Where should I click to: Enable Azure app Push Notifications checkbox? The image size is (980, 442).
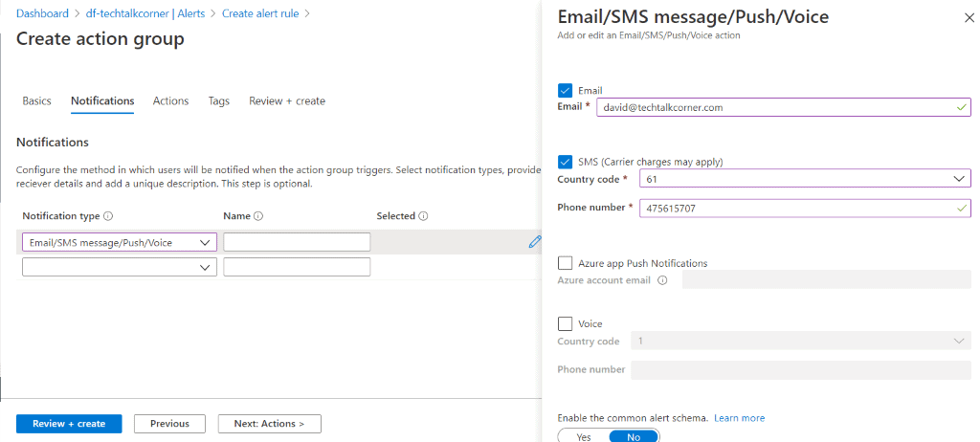(565, 263)
